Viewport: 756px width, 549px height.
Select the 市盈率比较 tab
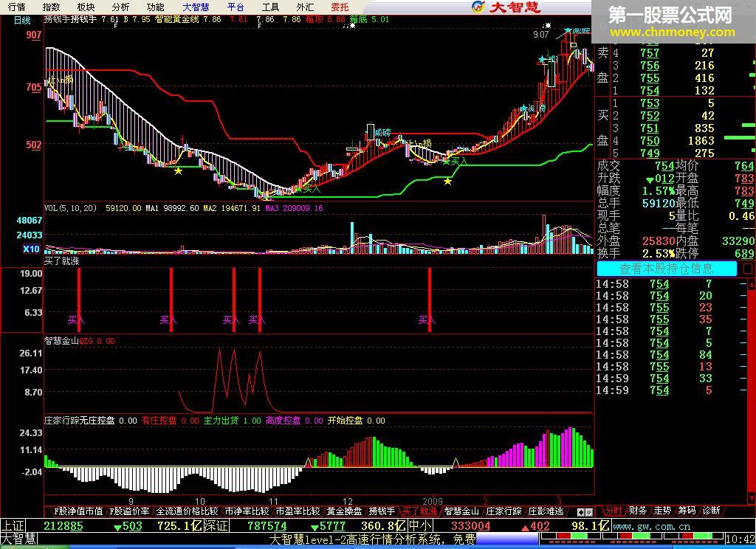point(298,511)
